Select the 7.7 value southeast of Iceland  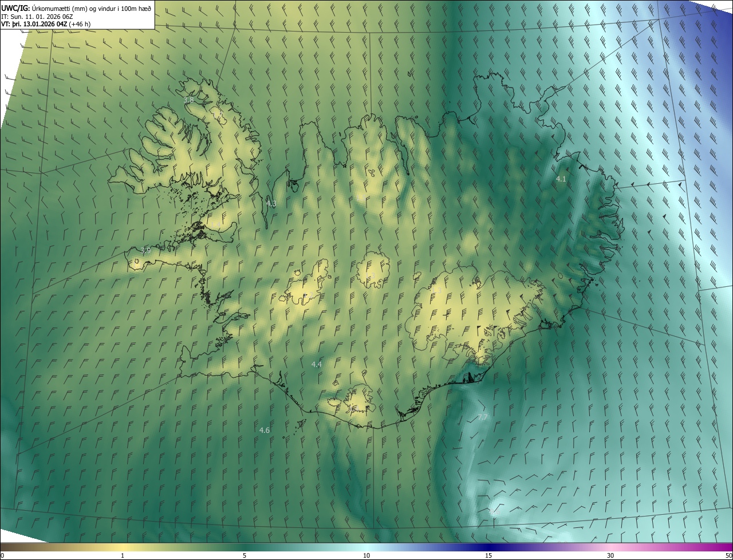483,417
